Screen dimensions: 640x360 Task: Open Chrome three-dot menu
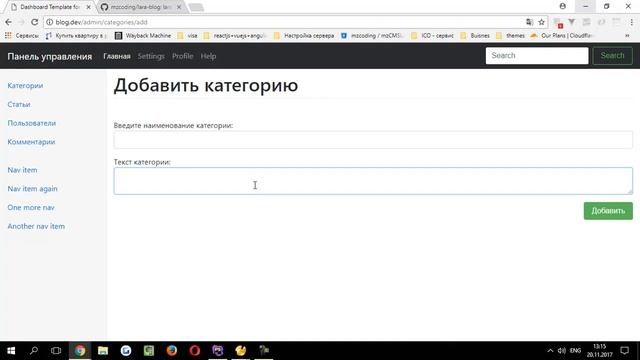tap(631, 22)
